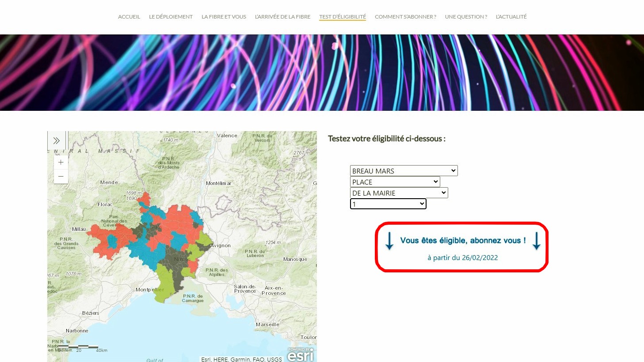Open L'ARRIVÉE DE LA FIBRE page
The height and width of the screenshot is (362, 644).
pos(282,17)
